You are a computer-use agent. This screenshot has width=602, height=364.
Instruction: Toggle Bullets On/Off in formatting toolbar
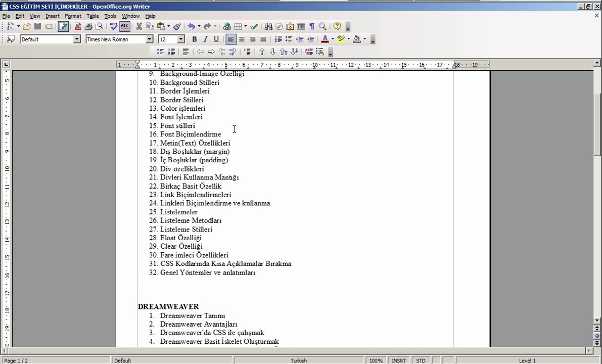[289, 39]
